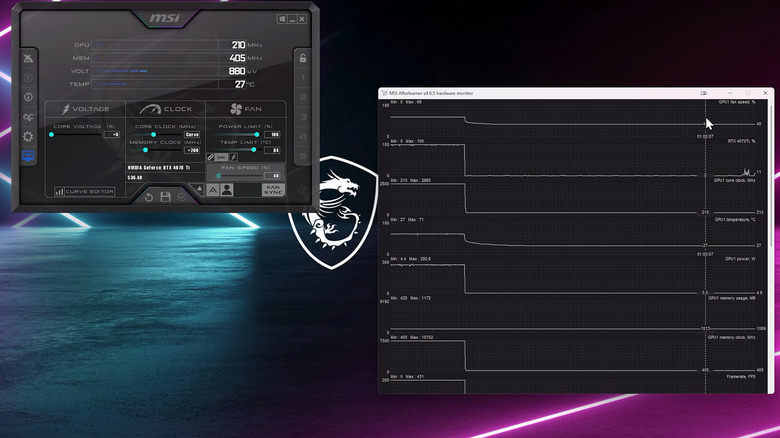Select profile slot 3
Screen dimensions: 780x438
pyautogui.click(x=302, y=117)
